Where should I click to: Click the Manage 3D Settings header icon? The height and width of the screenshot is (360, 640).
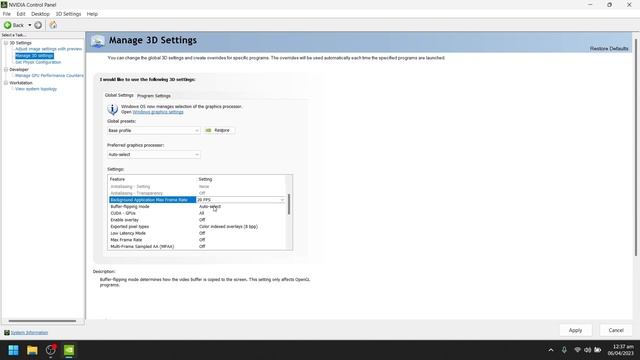(x=98, y=41)
